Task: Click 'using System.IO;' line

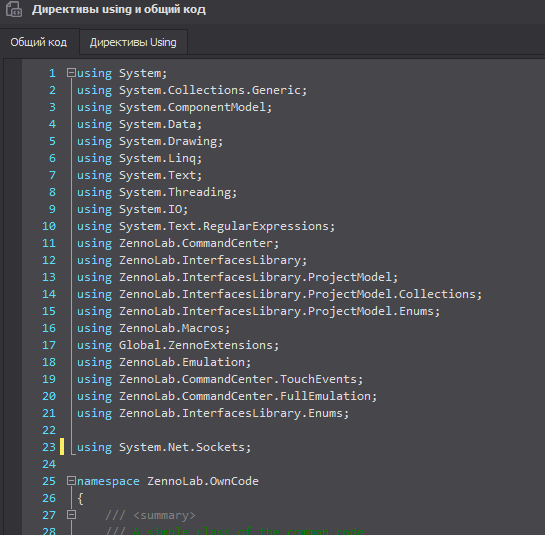Action: click(x=132, y=209)
